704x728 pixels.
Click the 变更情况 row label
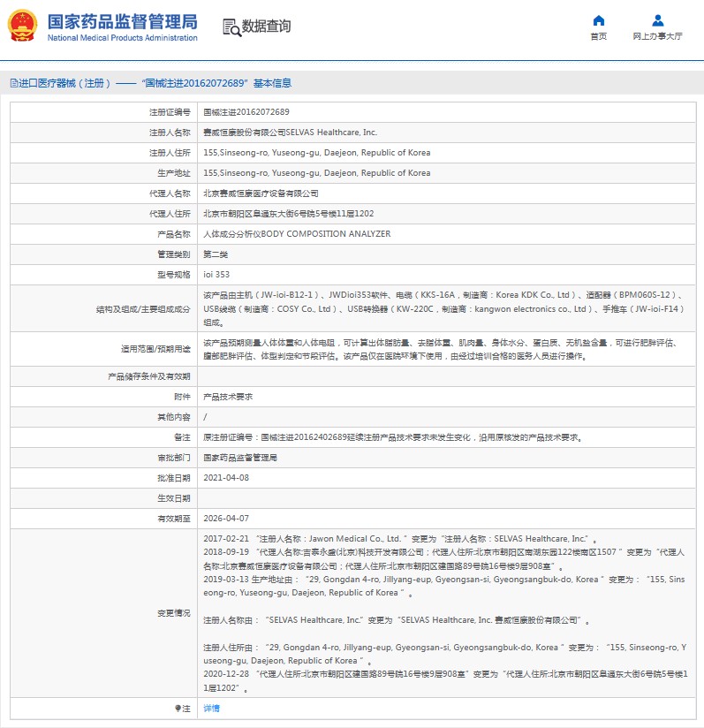coord(174,613)
